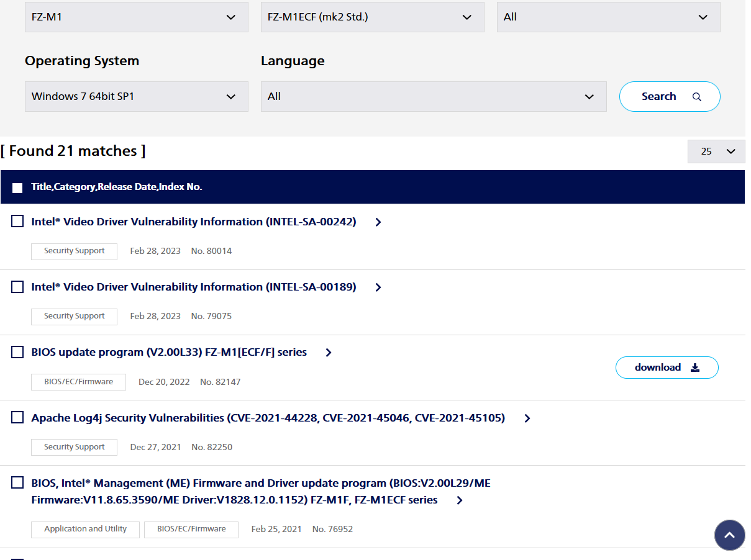The height and width of the screenshot is (560, 751).
Task: Open the top-right All dropdown
Action: point(608,17)
